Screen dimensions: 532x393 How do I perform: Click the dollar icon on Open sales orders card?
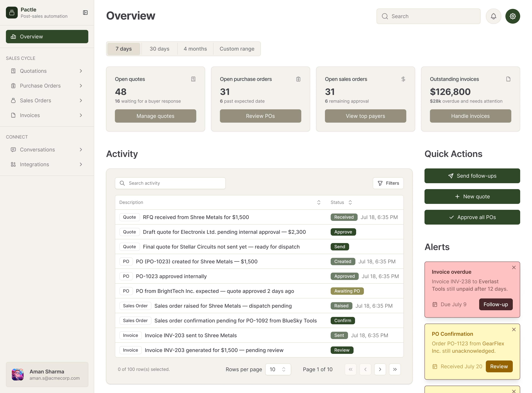click(403, 79)
